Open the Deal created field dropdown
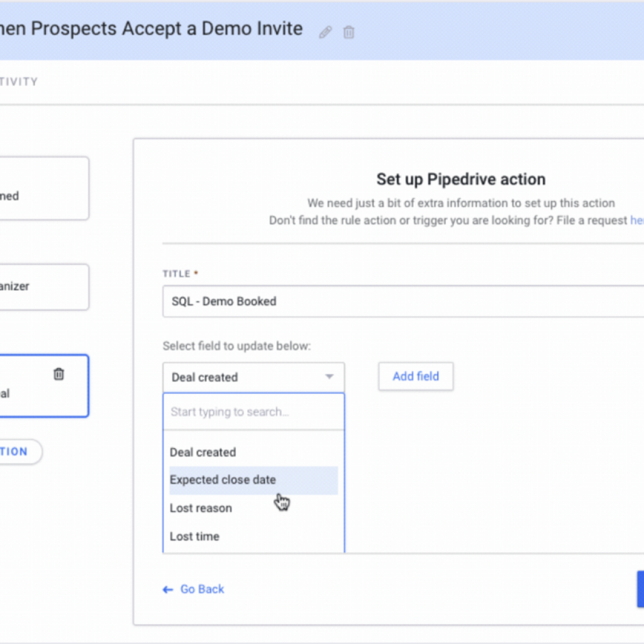The height and width of the screenshot is (644, 644). tap(253, 377)
